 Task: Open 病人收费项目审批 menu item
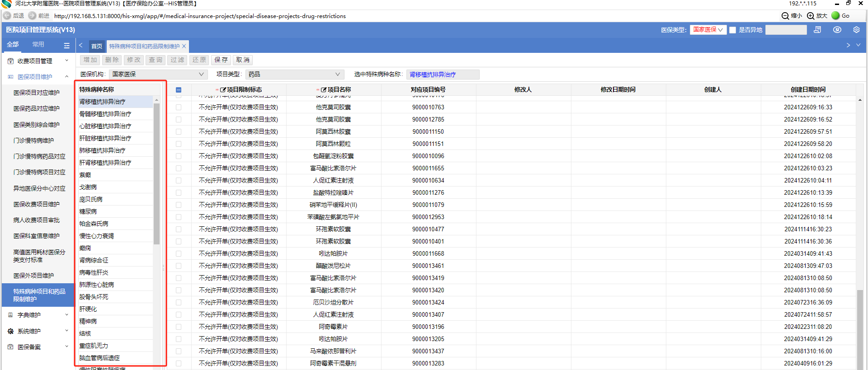37,220
